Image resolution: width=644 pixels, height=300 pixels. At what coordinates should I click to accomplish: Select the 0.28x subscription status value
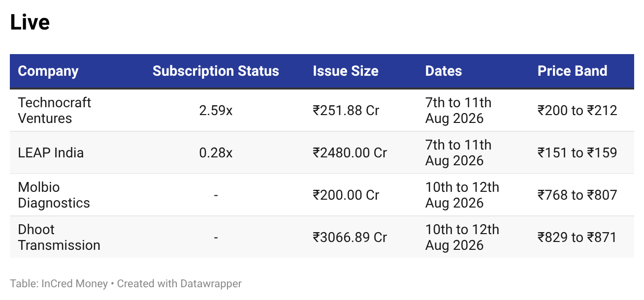coord(216,152)
